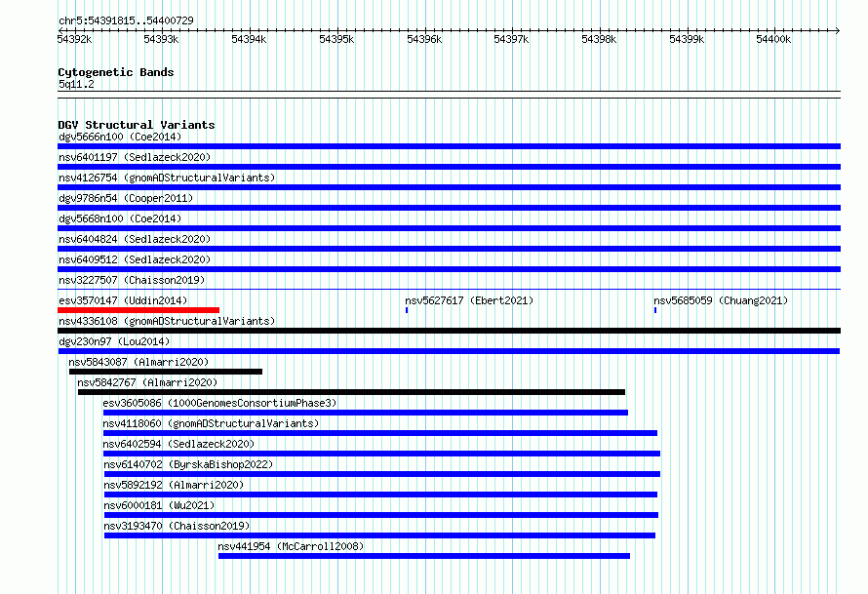
Task: Select the nsv6402594 (Sedlazeck2020) variant bar
Action: pyautogui.click(x=382, y=454)
